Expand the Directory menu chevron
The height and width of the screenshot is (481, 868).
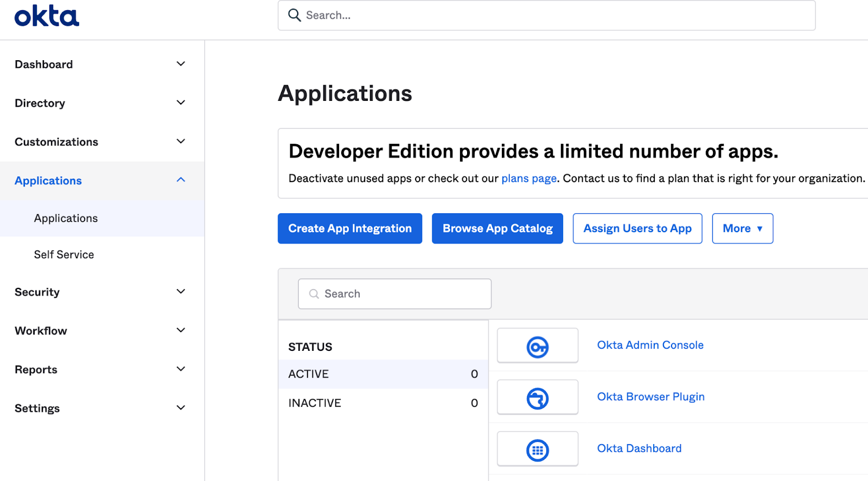181,102
